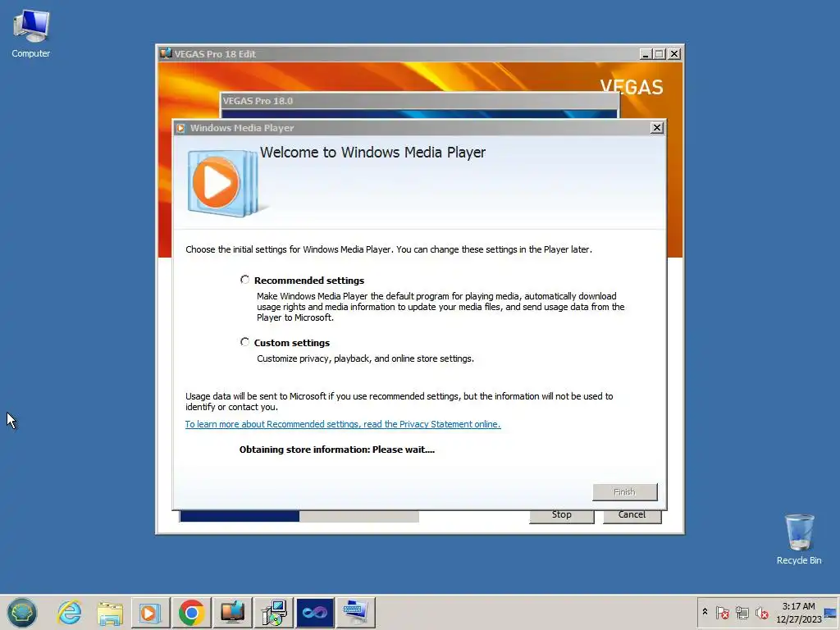Click Cancel in the VEGAS installer
This screenshot has height=630, width=840.
[x=632, y=515]
